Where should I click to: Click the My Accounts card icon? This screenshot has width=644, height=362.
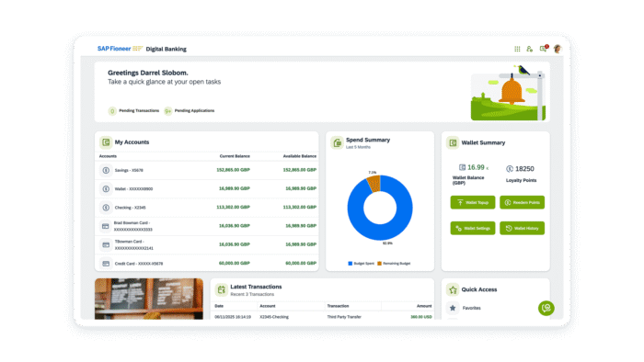pos(106,142)
